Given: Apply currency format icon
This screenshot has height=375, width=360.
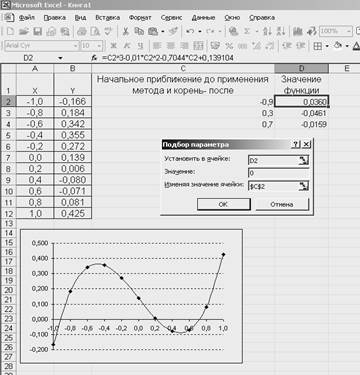Looking at the screenshot, I should [215, 46].
